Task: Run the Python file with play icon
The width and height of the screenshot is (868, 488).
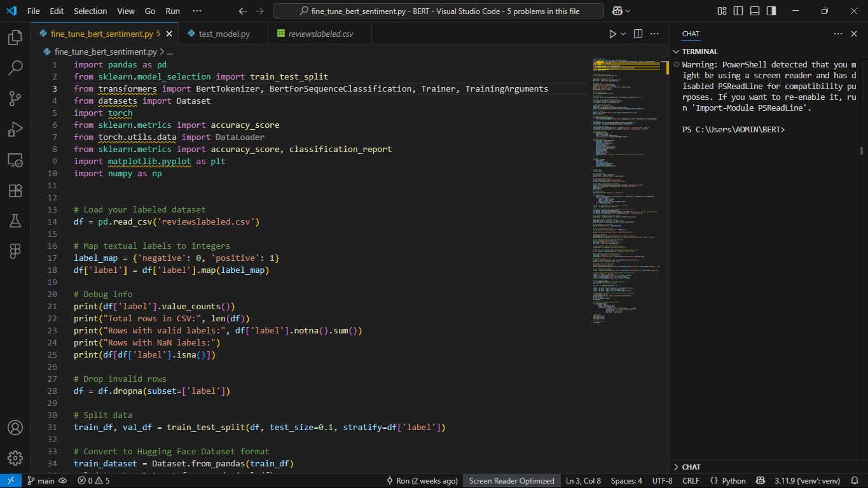Action: click(612, 34)
